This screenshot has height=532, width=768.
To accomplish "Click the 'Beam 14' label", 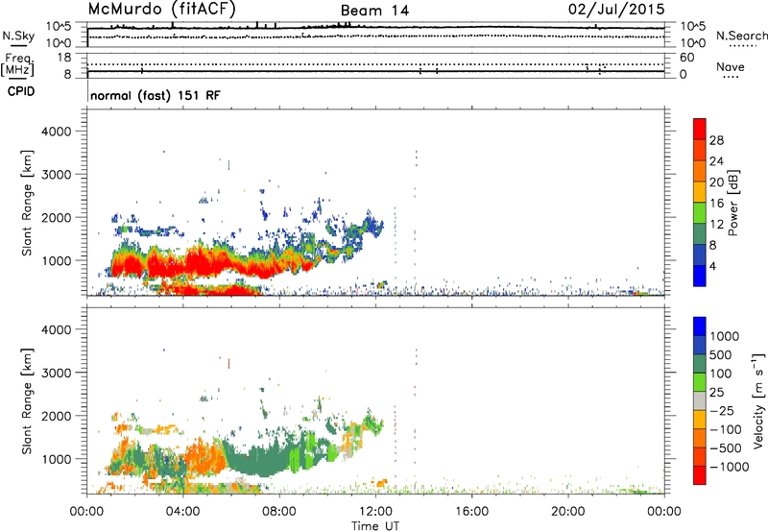I will (x=374, y=11).
